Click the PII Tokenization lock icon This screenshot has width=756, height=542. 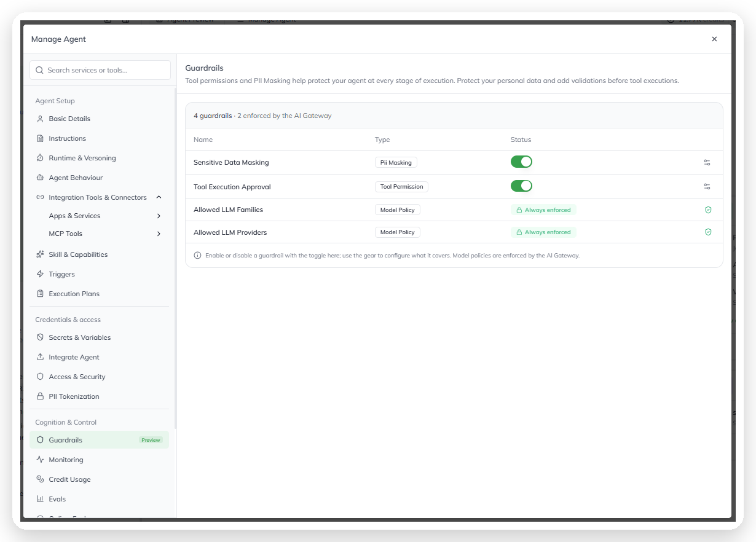[40, 396]
